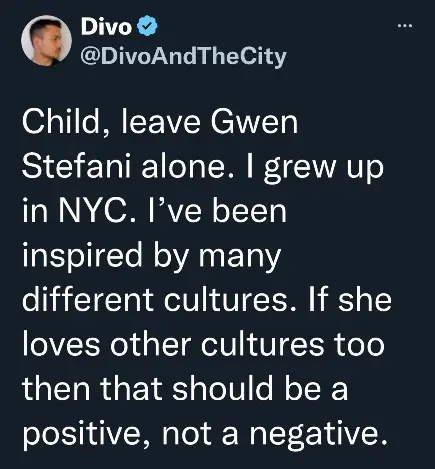Click the word "loves" in the tweet
Viewport: 435px width, 469px height.
(61, 344)
